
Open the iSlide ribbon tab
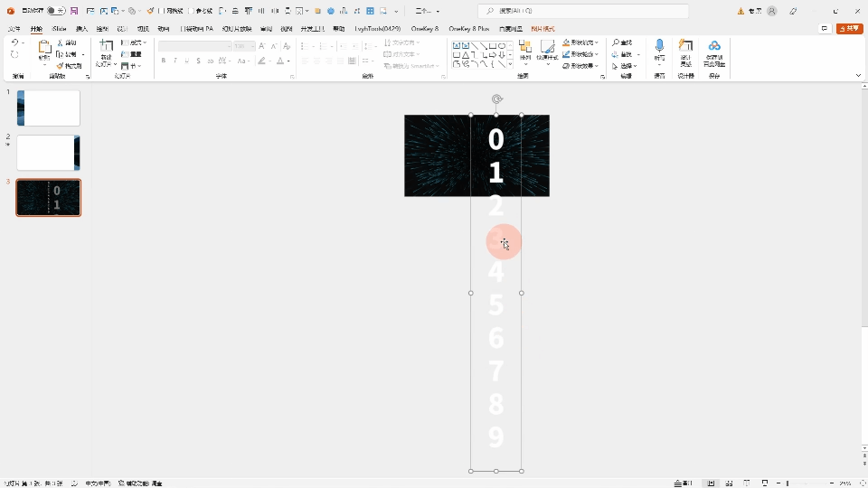[x=60, y=29]
